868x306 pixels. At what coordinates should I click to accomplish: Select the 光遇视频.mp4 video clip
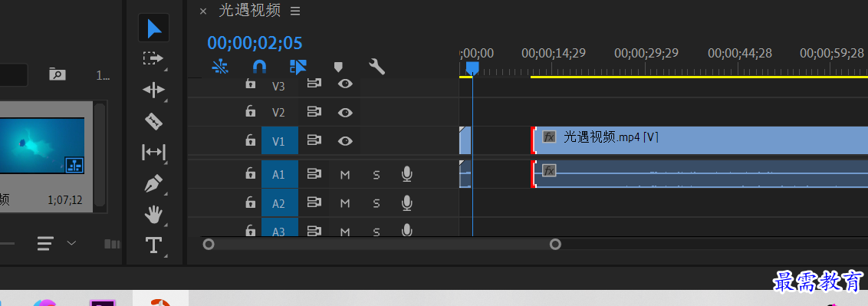point(700,140)
